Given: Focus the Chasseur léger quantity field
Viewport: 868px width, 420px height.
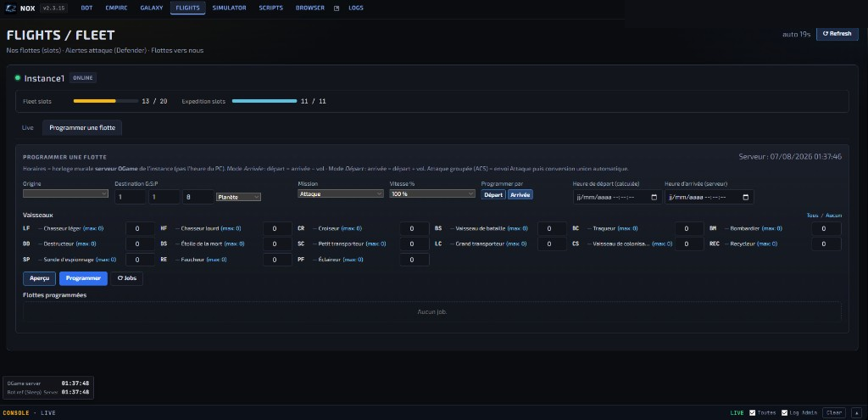Looking at the screenshot, I should click(x=141, y=228).
